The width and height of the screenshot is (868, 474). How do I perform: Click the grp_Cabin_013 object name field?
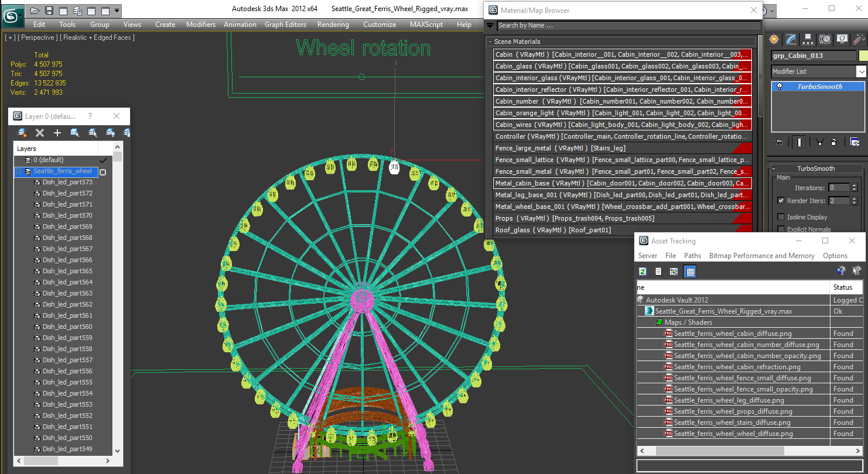pyautogui.click(x=814, y=56)
